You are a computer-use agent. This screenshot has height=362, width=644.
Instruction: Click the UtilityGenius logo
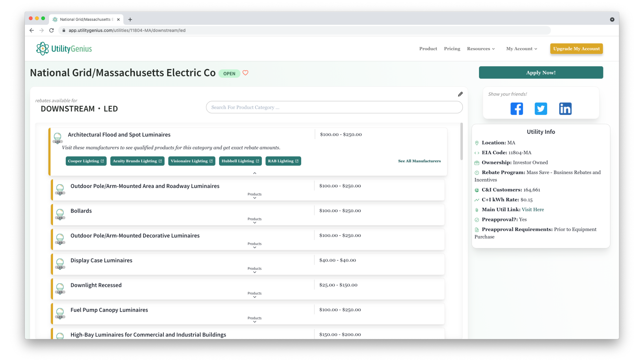coord(64,49)
